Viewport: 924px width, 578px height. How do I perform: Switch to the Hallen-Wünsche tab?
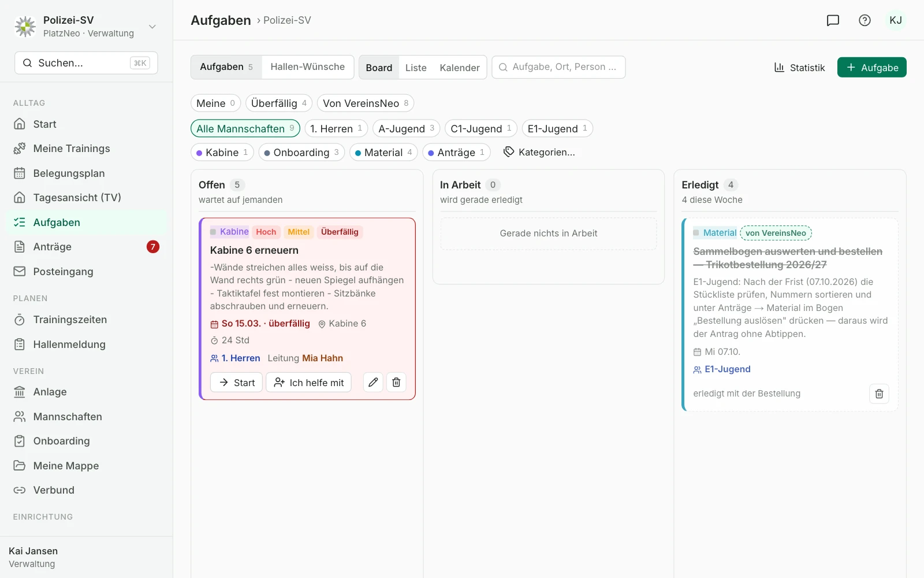point(307,67)
